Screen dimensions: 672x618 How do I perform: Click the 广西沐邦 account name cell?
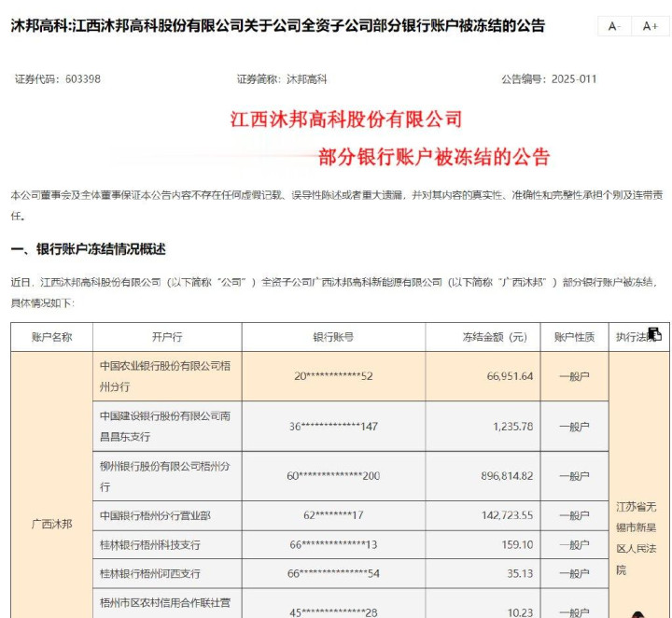coord(52,524)
